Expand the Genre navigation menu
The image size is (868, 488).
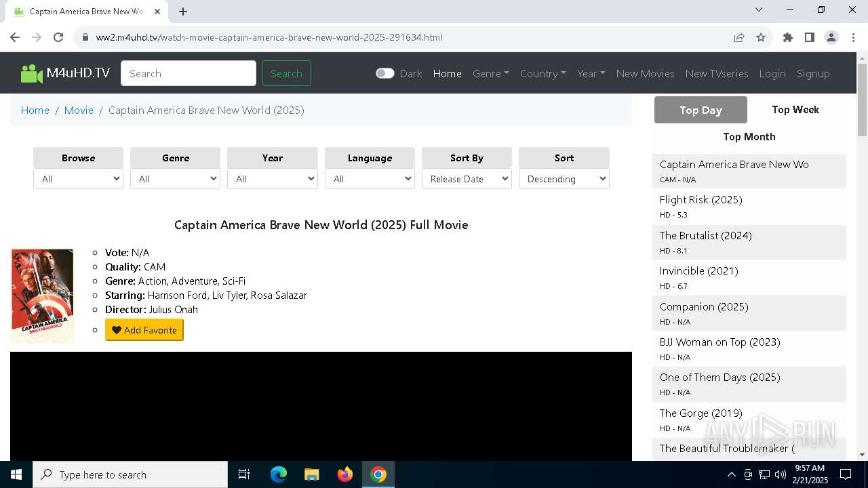tap(491, 73)
